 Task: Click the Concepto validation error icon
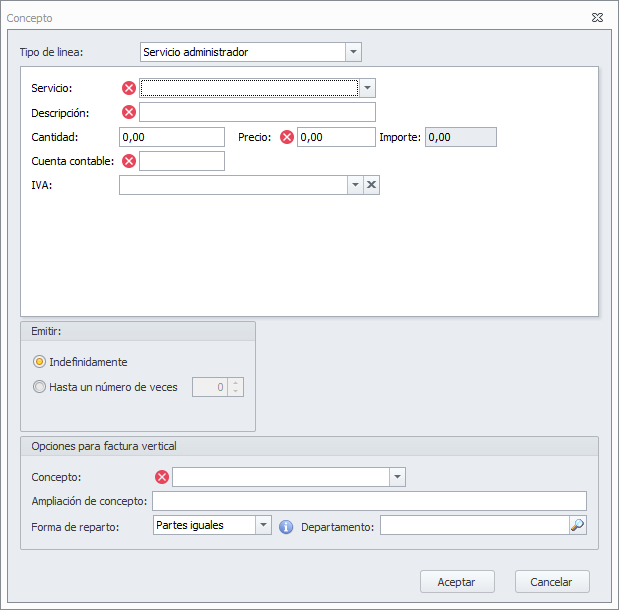point(162,477)
